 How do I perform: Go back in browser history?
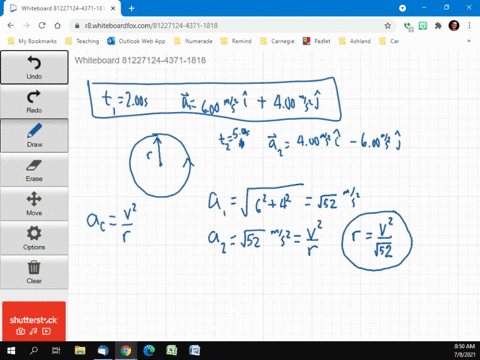[x=11, y=26]
